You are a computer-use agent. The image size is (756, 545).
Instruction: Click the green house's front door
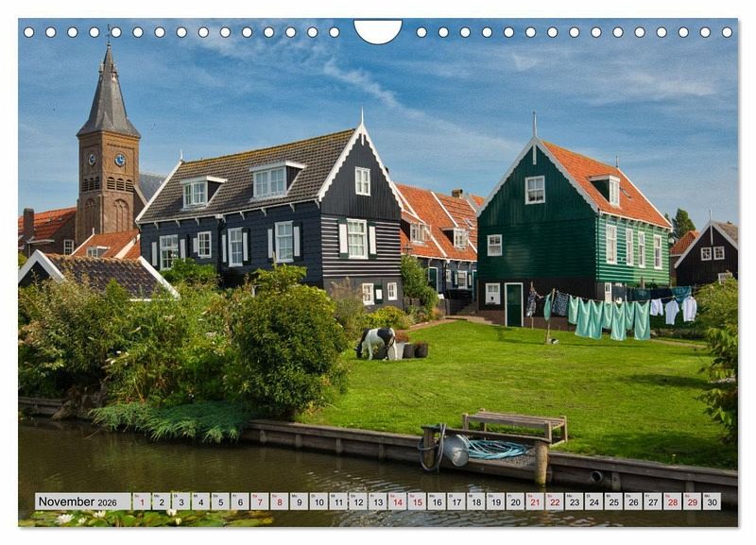pyautogui.click(x=513, y=304)
